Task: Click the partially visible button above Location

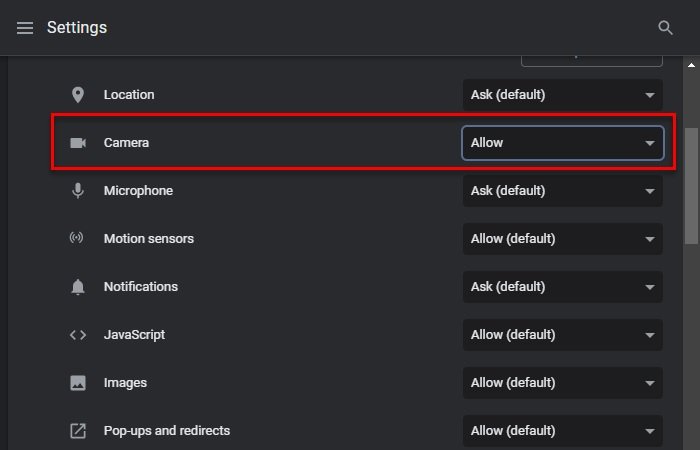Action: (592, 60)
